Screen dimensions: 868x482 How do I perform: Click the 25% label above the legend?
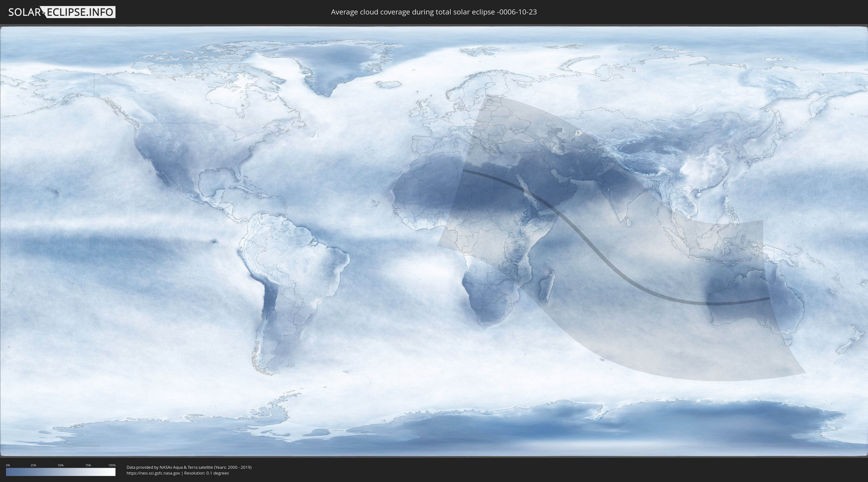(x=33, y=465)
